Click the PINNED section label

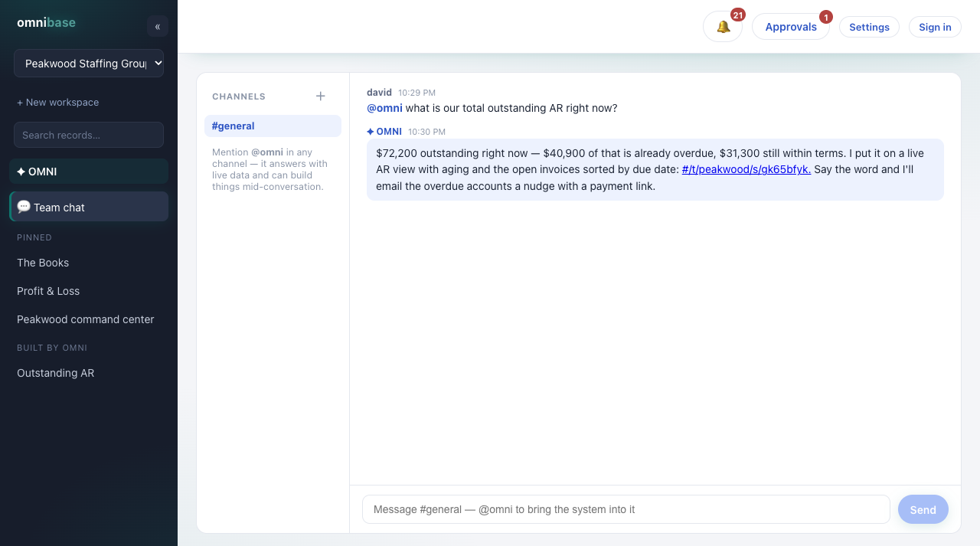coord(34,237)
